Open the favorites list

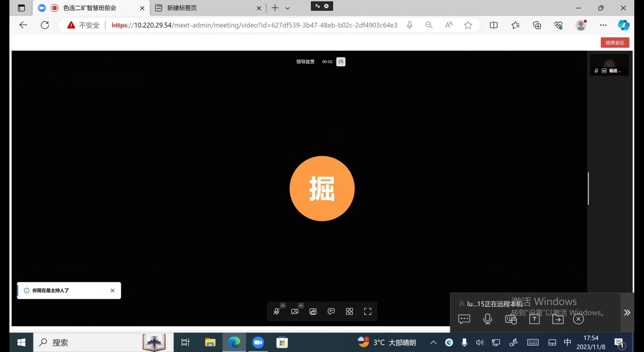tap(516, 25)
